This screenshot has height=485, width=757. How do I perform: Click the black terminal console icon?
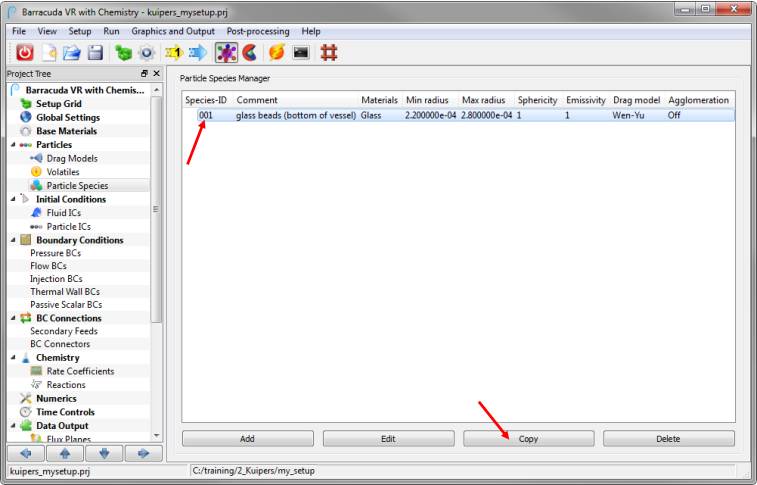301,52
